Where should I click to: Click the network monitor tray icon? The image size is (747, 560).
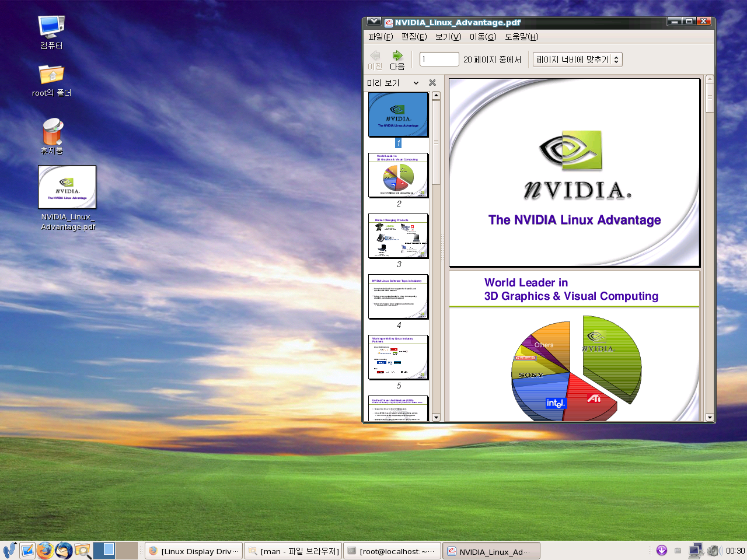pos(696,550)
